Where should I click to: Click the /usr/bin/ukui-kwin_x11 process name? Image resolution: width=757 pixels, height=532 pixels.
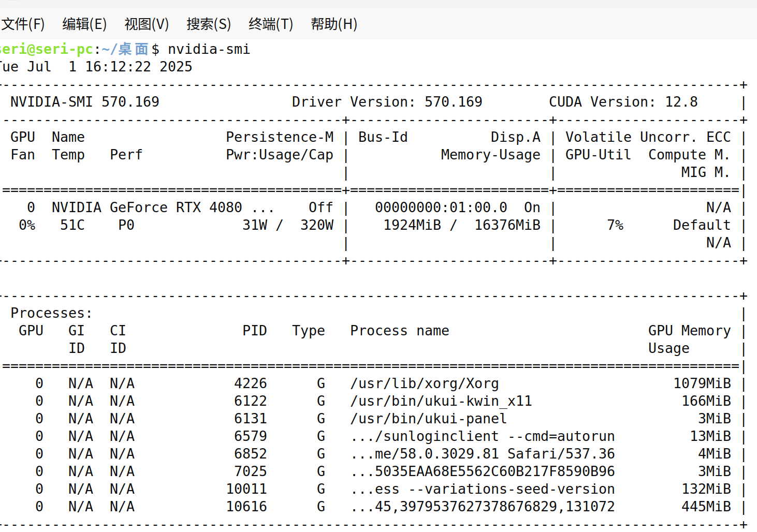[x=441, y=401]
